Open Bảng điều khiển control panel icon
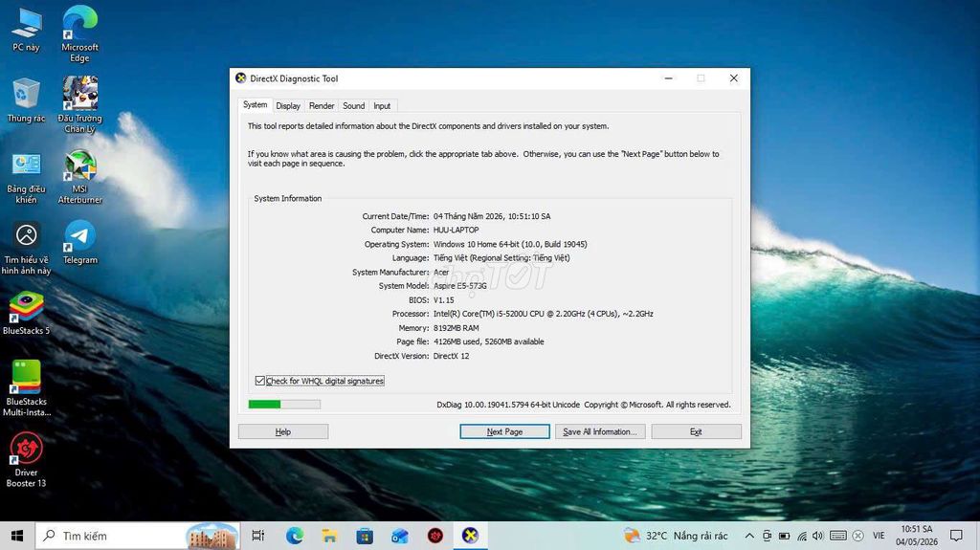 (26, 178)
